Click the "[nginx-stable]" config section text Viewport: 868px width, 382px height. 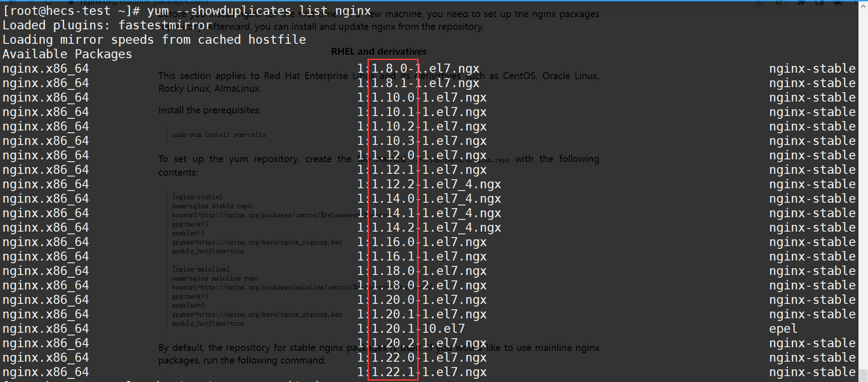[197, 197]
